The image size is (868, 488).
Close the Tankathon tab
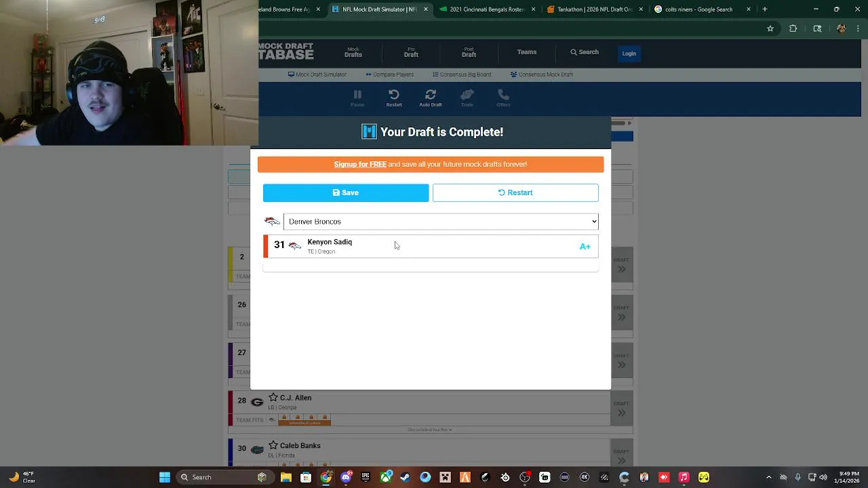tap(641, 9)
